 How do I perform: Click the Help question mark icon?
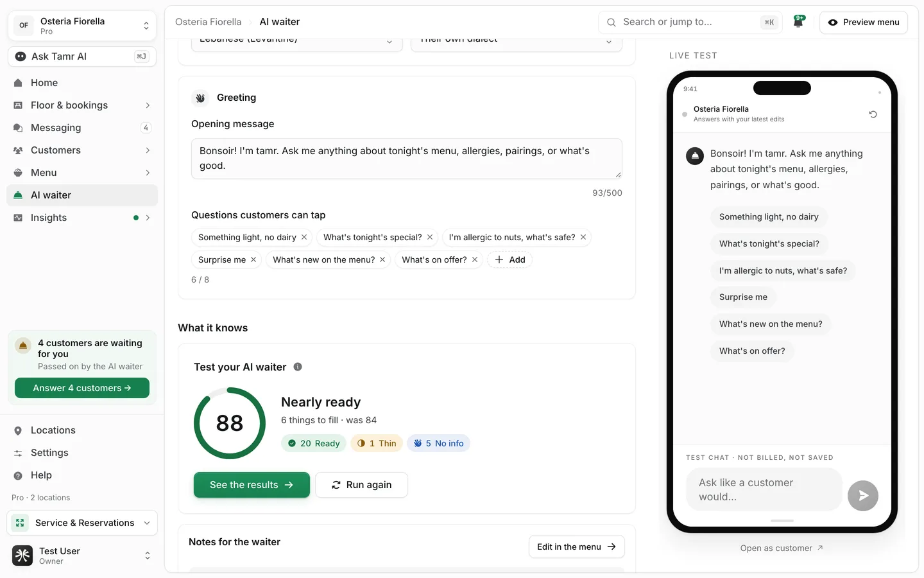[18, 476]
